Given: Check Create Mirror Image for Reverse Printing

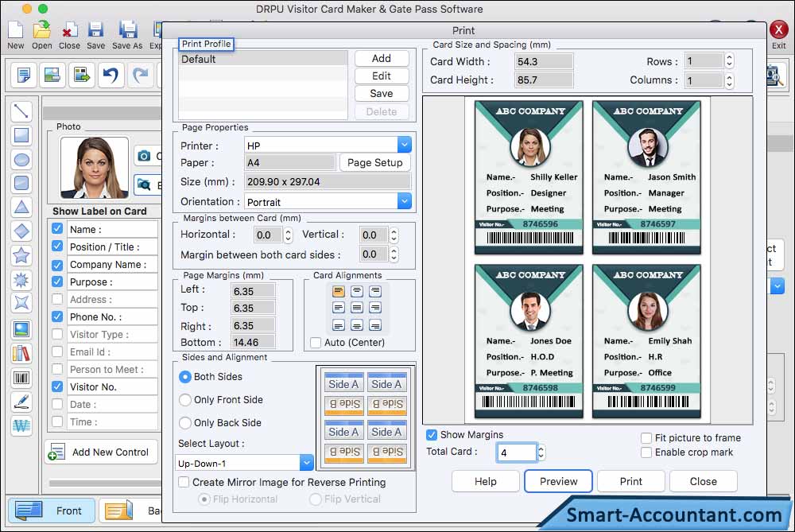Looking at the screenshot, I should point(184,483).
